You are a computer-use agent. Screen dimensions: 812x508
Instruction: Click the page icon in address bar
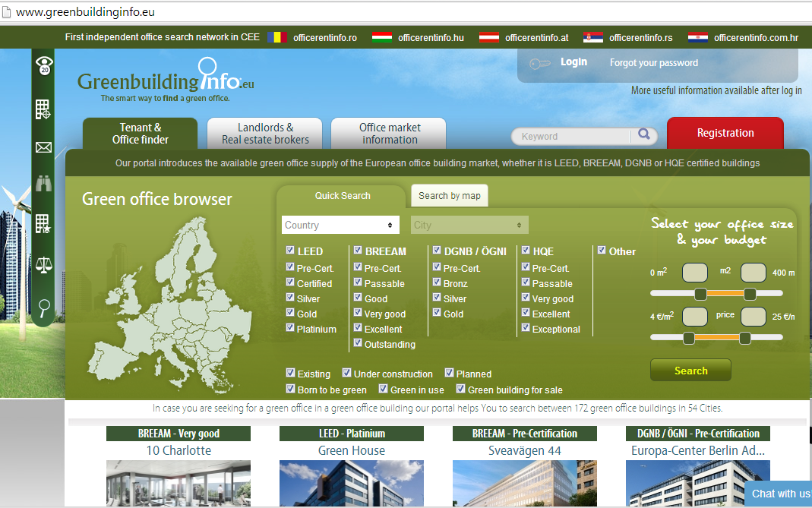click(x=5, y=12)
